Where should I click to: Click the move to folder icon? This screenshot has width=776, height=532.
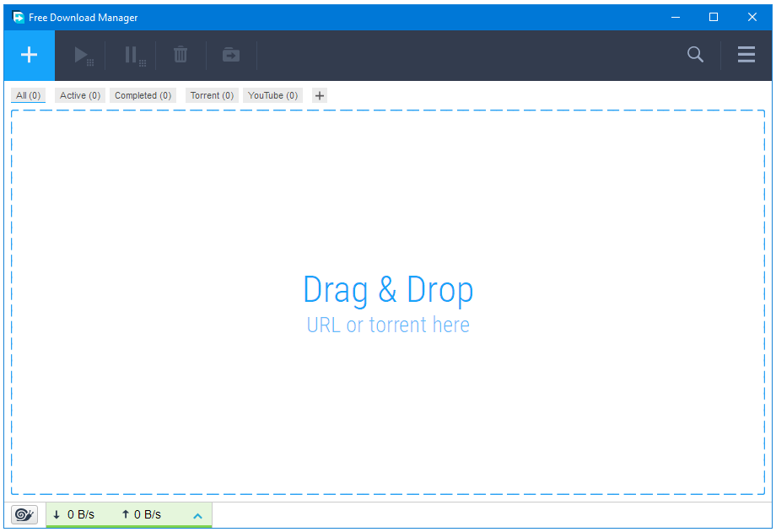[x=231, y=55]
